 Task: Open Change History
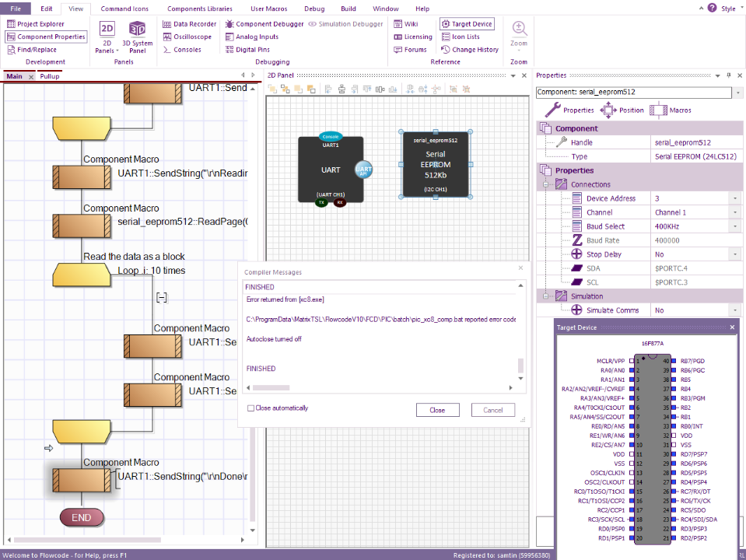[x=470, y=50]
